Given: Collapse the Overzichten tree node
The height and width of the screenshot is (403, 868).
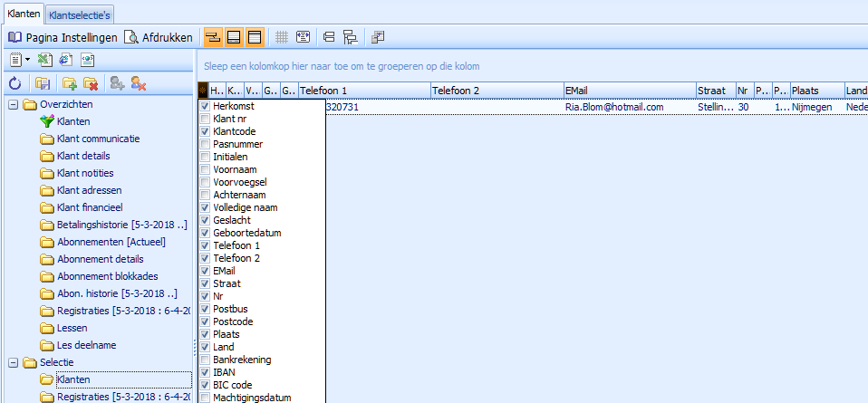Looking at the screenshot, I should (x=14, y=104).
